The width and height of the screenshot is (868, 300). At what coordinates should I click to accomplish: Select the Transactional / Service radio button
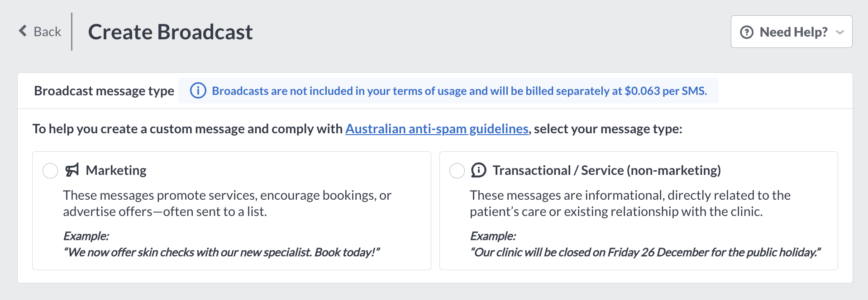click(457, 171)
